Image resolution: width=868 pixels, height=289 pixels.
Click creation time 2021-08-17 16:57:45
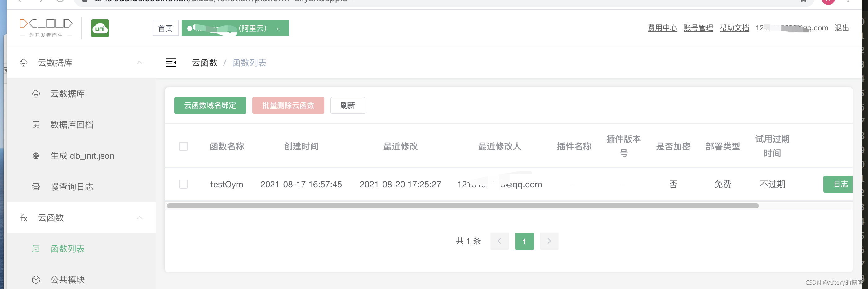point(301,184)
